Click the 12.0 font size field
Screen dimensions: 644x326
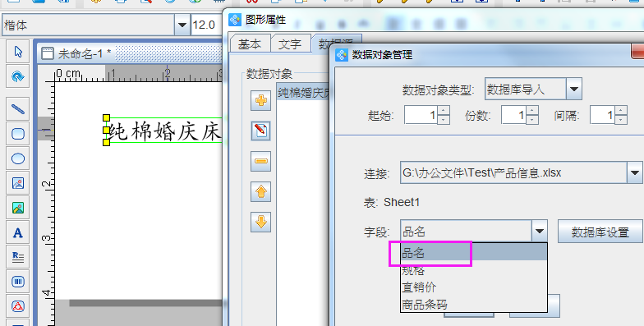click(206, 25)
